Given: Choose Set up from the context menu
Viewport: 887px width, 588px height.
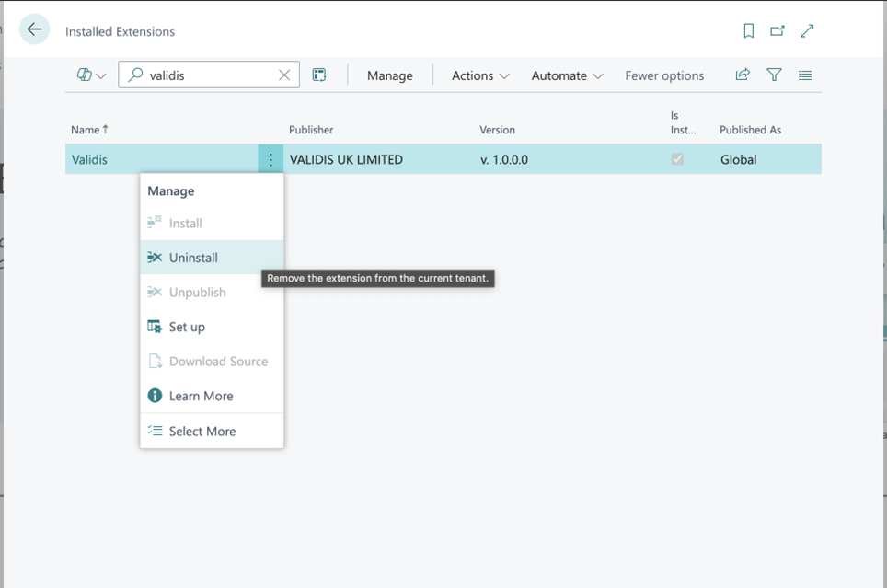Looking at the screenshot, I should (x=212, y=327).
